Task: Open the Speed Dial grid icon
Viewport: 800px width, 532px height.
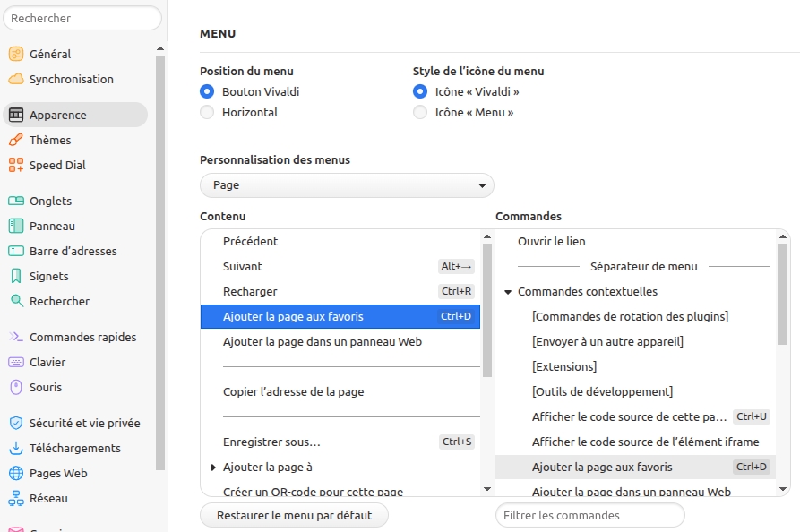Action: tap(15, 165)
